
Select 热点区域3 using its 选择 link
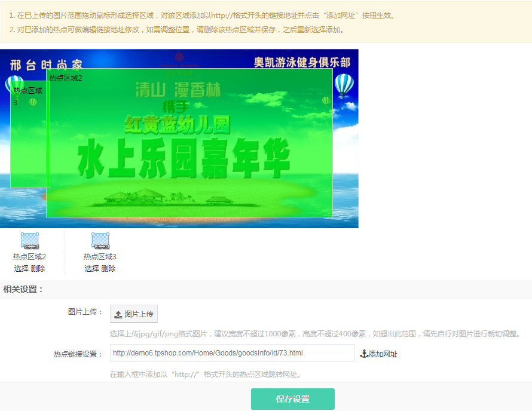pos(92,269)
